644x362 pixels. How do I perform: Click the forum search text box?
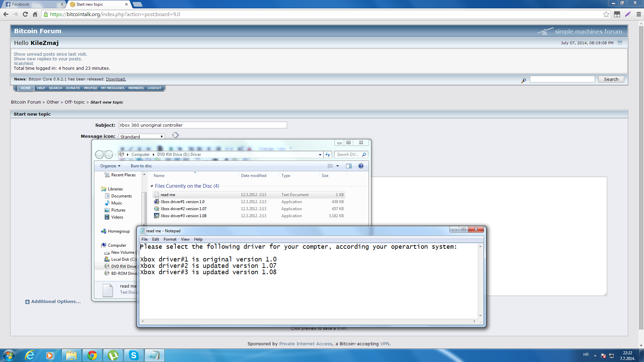(562, 79)
